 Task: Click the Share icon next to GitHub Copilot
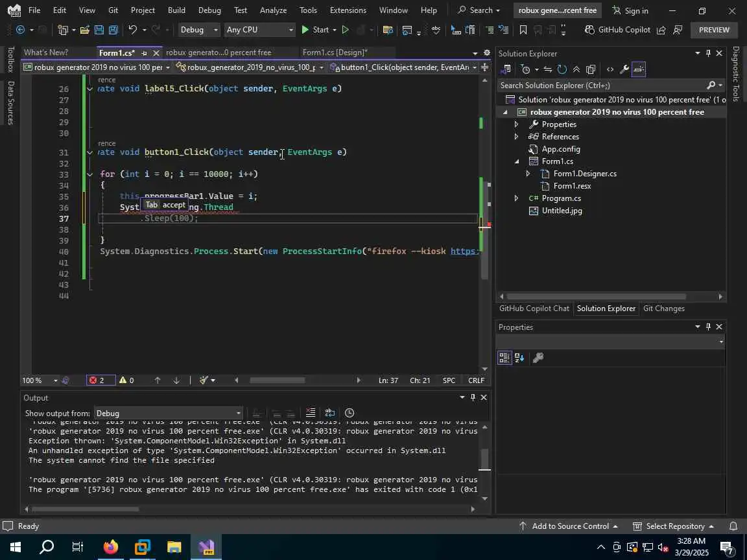661,30
